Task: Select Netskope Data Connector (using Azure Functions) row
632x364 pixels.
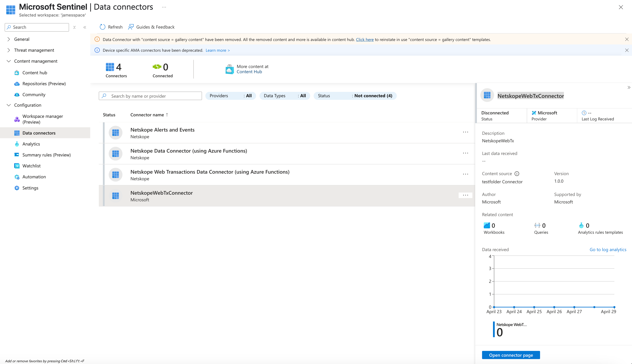Action: 287,154
